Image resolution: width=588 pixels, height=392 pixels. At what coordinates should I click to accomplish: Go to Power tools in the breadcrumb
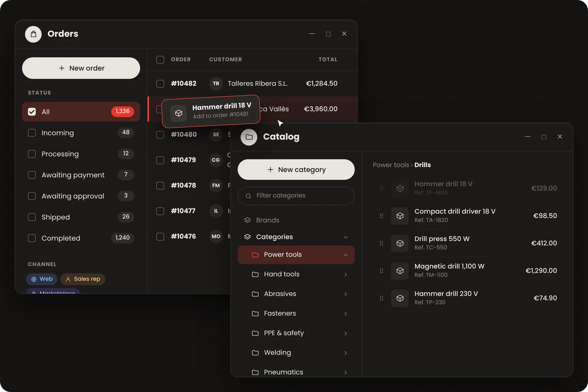(391, 165)
